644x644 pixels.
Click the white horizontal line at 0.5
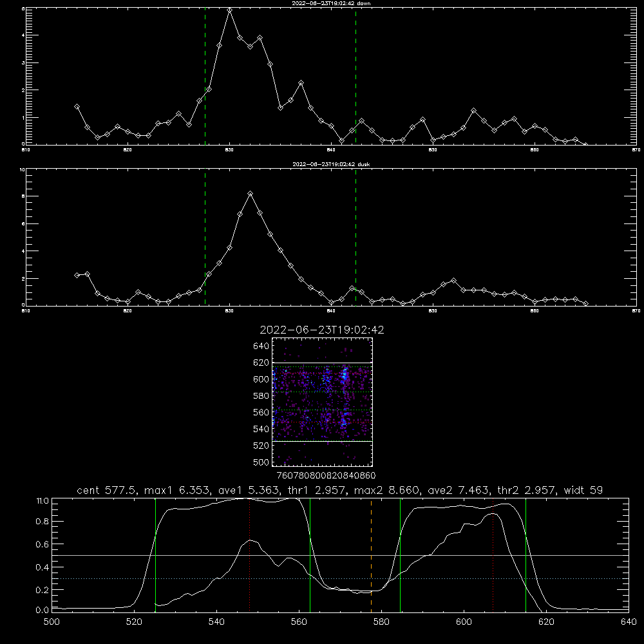coord(340,555)
